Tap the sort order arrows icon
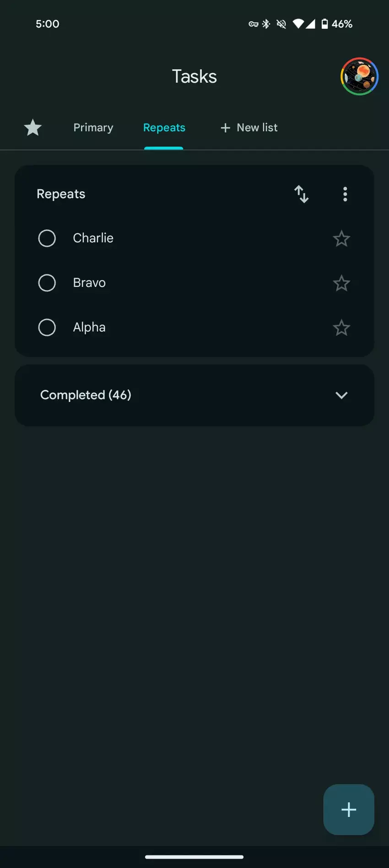 click(301, 194)
